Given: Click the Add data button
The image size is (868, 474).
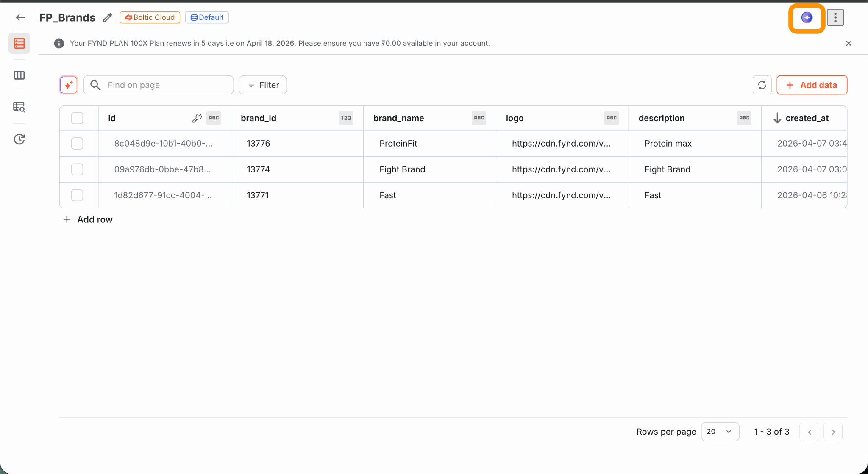Looking at the screenshot, I should coord(812,85).
